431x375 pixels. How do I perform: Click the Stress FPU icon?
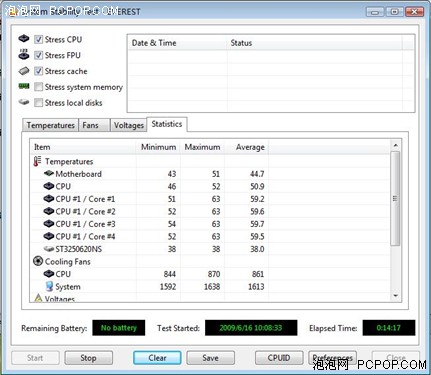pos(24,54)
